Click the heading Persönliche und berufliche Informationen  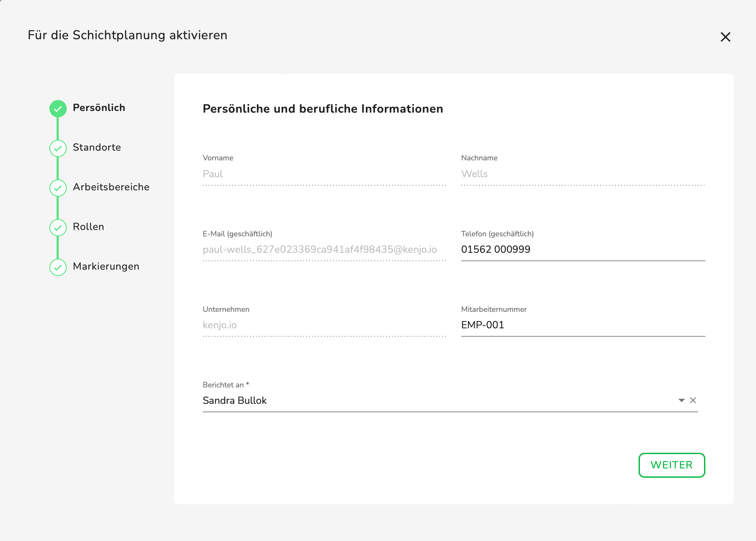pyautogui.click(x=323, y=109)
